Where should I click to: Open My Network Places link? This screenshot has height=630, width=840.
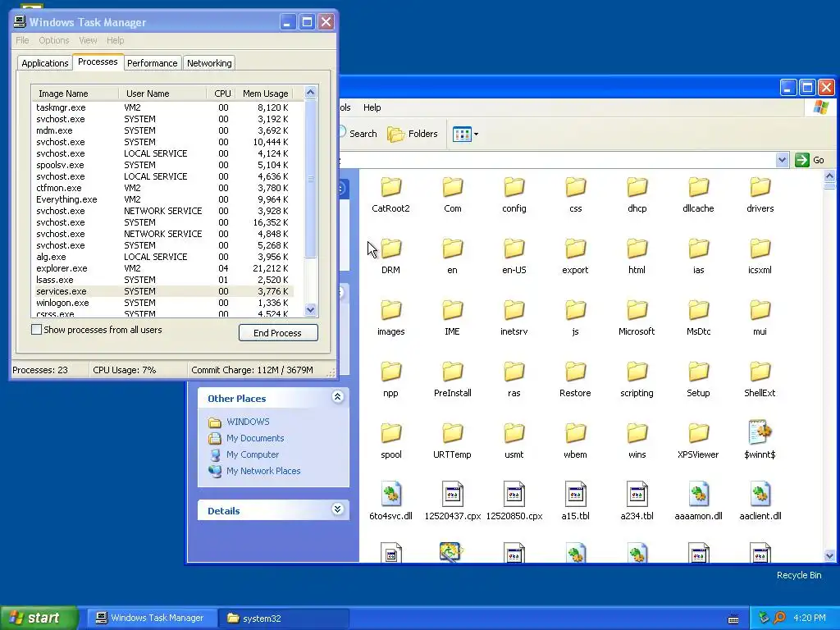click(263, 471)
